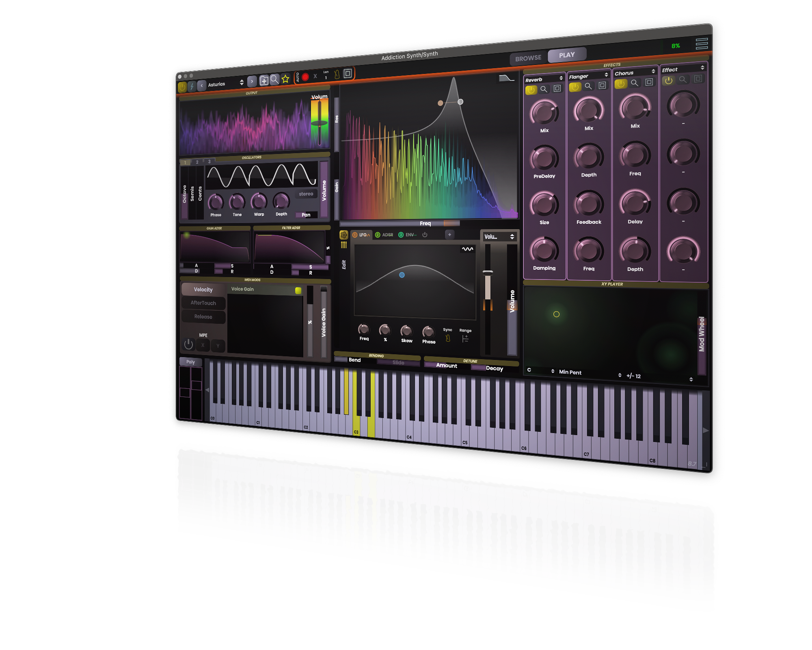Screen dimensions: 812x650
Task: Select the LFO modulator tab
Action: [361, 235]
